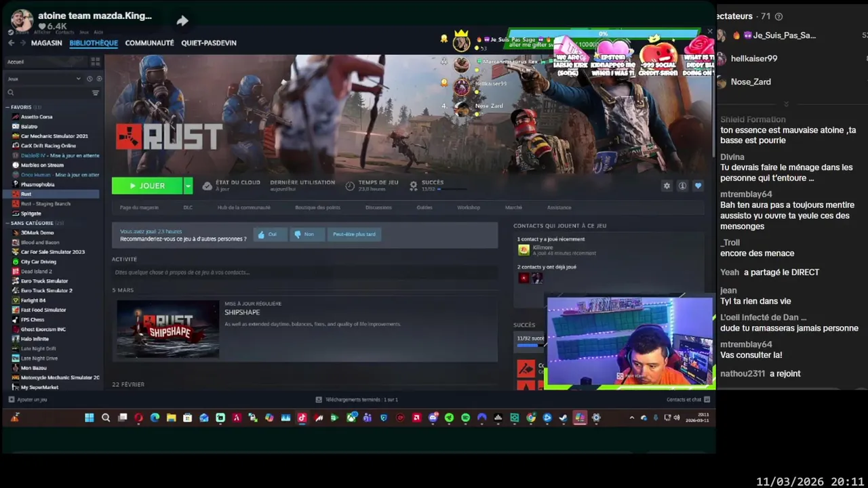Open the Jeux filter dropdown

click(x=44, y=79)
